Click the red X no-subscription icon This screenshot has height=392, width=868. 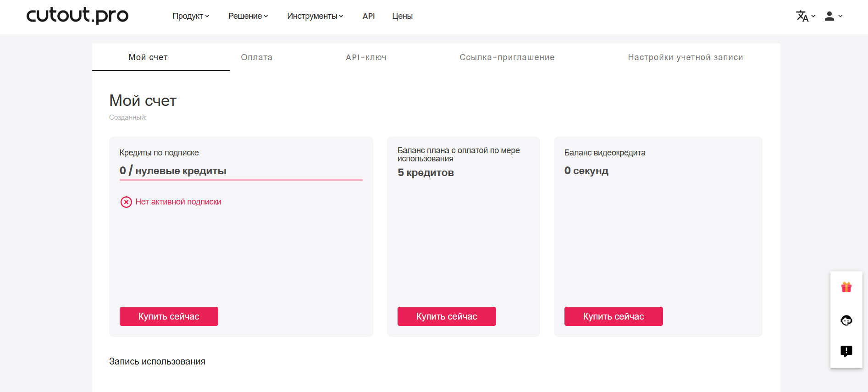pyautogui.click(x=126, y=202)
